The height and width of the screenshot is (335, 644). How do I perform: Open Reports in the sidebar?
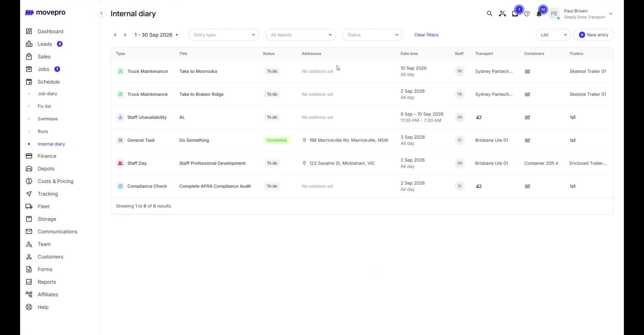pyautogui.click(x=47, y=282)
